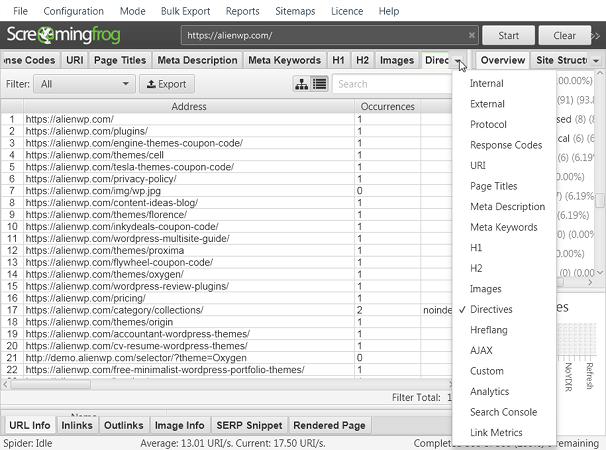Select External from dropdown list
This screenshot has width=606, height=450.
(x=504, y=104)
